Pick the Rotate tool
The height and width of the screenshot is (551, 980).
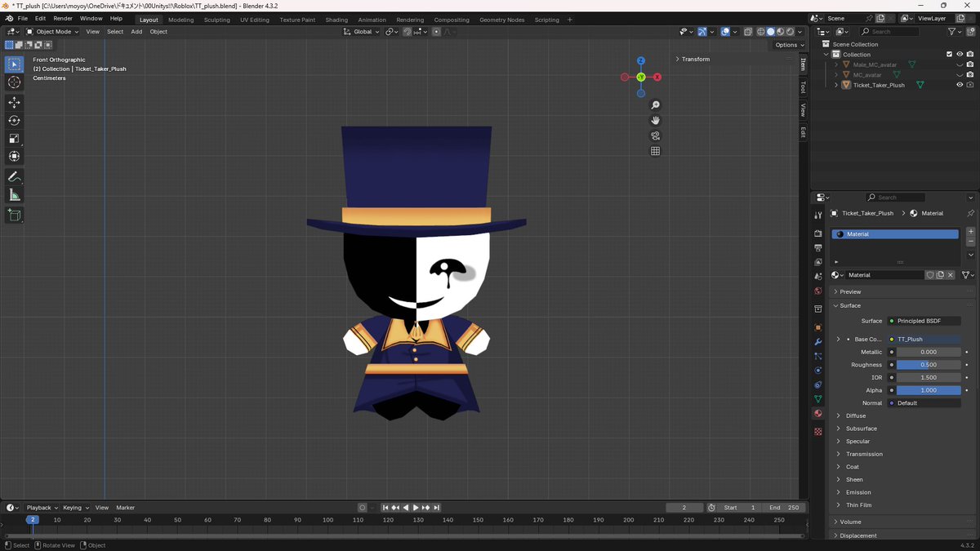click(14, 120)
